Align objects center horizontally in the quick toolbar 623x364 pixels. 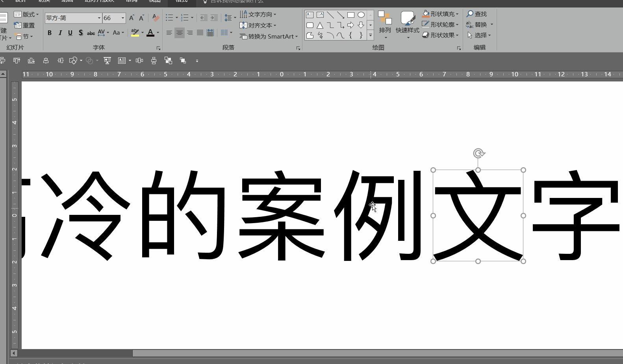46,61
